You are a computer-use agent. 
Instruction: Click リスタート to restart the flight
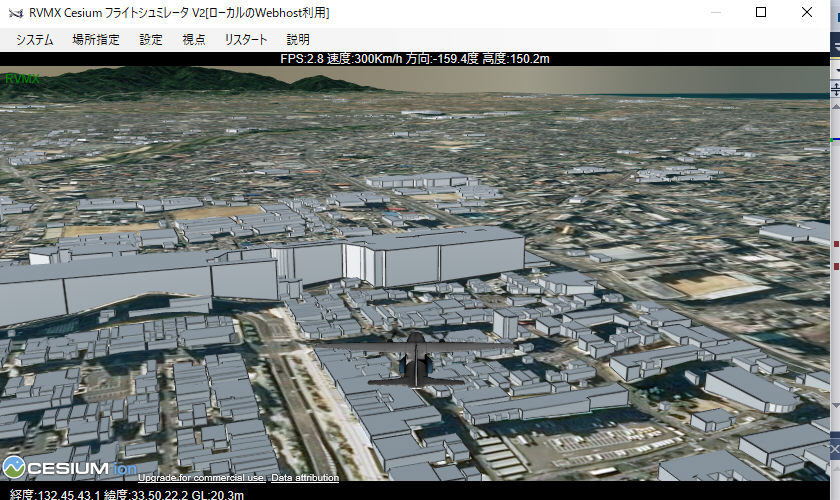[246, 40]
